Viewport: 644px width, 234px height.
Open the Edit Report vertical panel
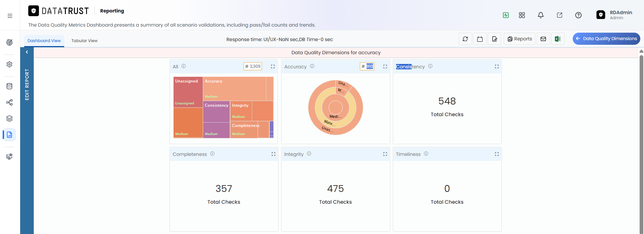coord(27,85)
